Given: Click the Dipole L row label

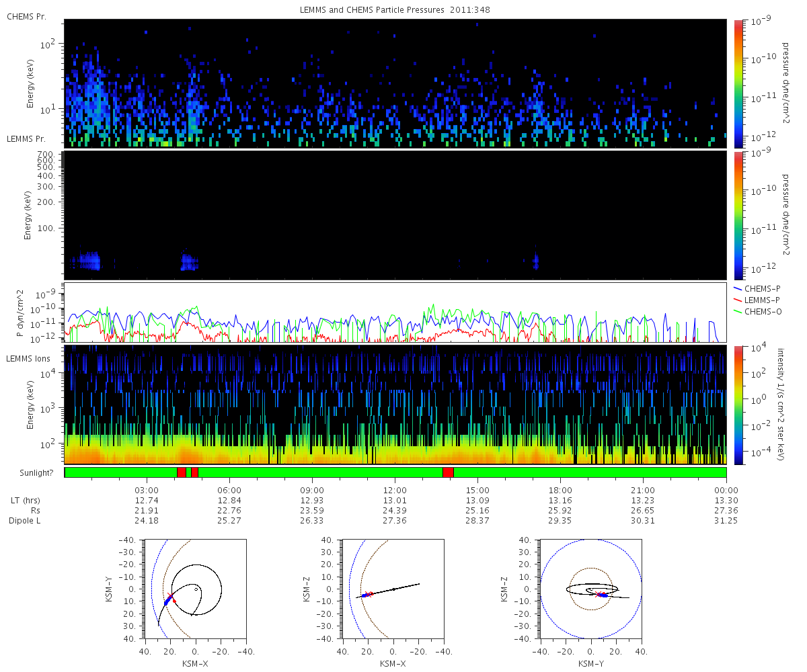Looking at the screenshot, I should pyautogui.click(x=25, y=521).
